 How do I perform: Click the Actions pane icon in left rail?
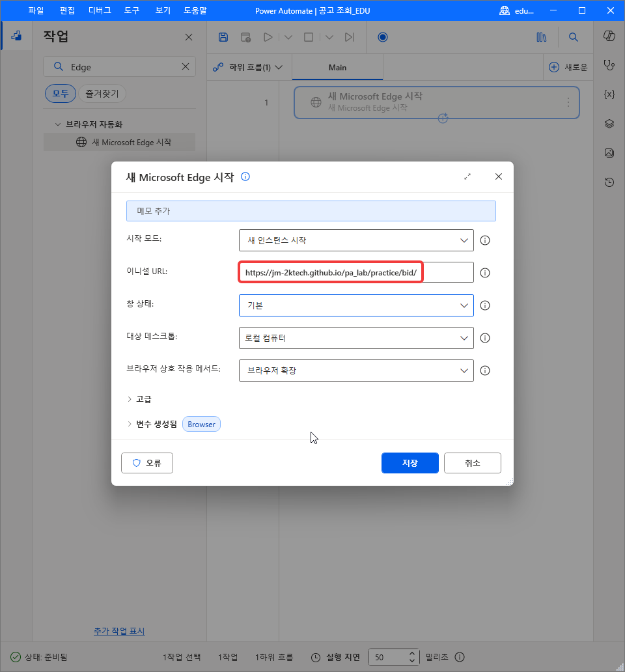(x=16, y=36)
